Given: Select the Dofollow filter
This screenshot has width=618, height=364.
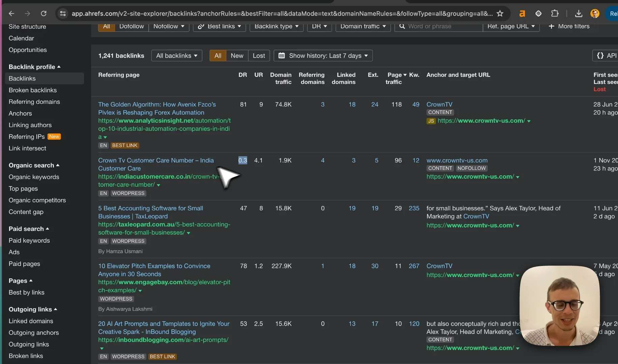Looking at the screenshot, I should click(132, 26).
